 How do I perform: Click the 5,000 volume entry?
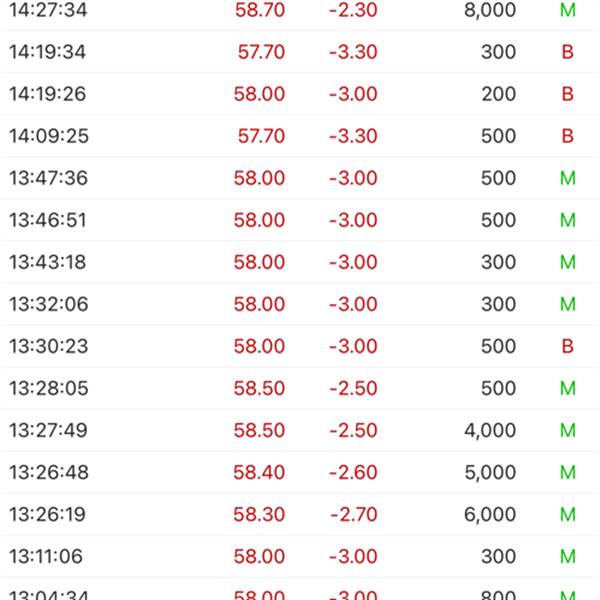click(490, 472)
